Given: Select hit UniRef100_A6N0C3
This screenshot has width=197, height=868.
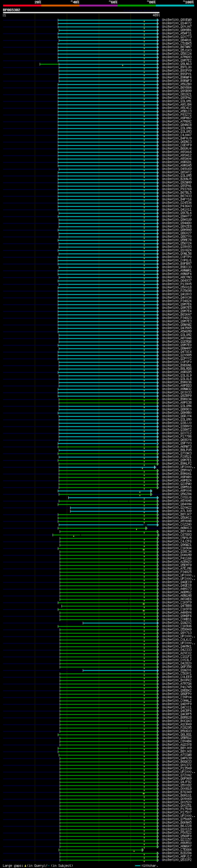Looking at the screenshot, I should click(x=177, y=528).
